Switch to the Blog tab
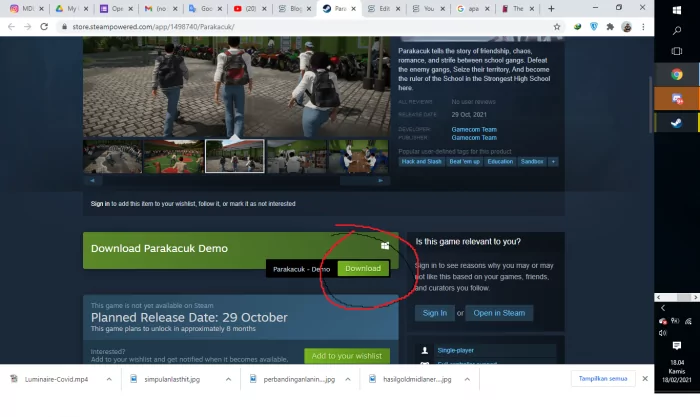Screen dimensions: 700x417 (295, 8)
